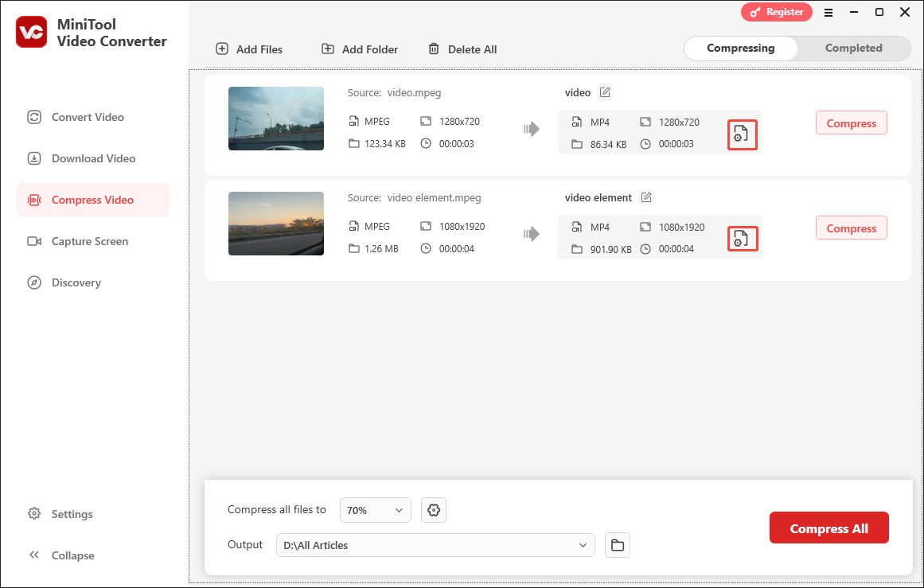This screenshot has height=588, width=924.
Task: Expand the 70% compression dropdown
Action: point(375,510)
